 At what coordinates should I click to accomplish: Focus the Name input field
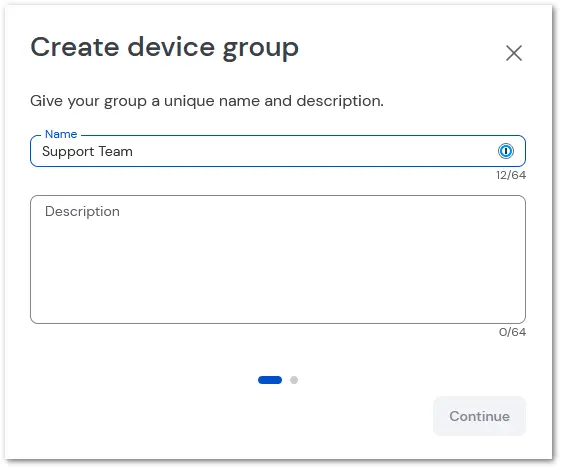(278, 151)
